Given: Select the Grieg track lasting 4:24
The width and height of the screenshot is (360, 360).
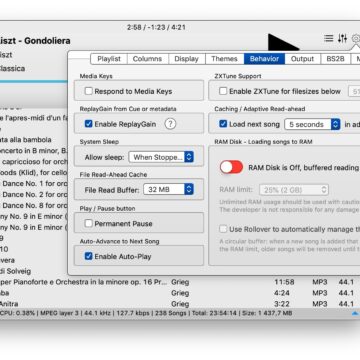Looking at the screenshot, I should click(x=180, y=293).
